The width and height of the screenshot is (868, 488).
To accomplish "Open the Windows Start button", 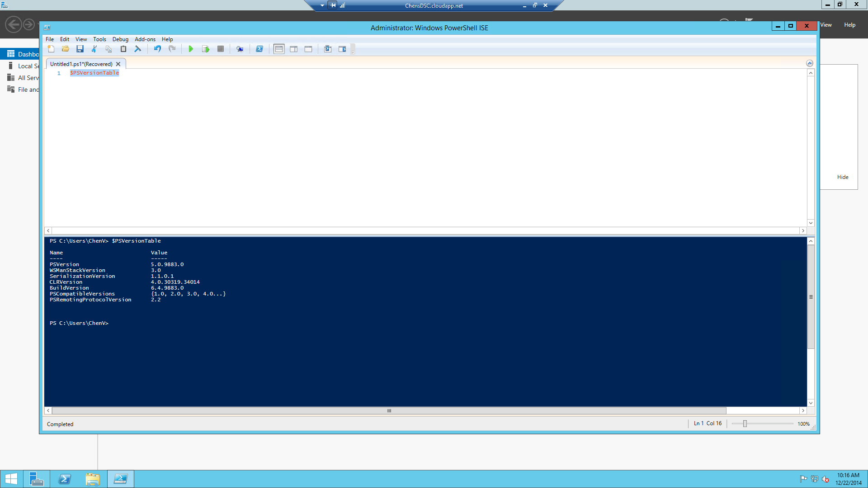I will click(x=11, y=479).
